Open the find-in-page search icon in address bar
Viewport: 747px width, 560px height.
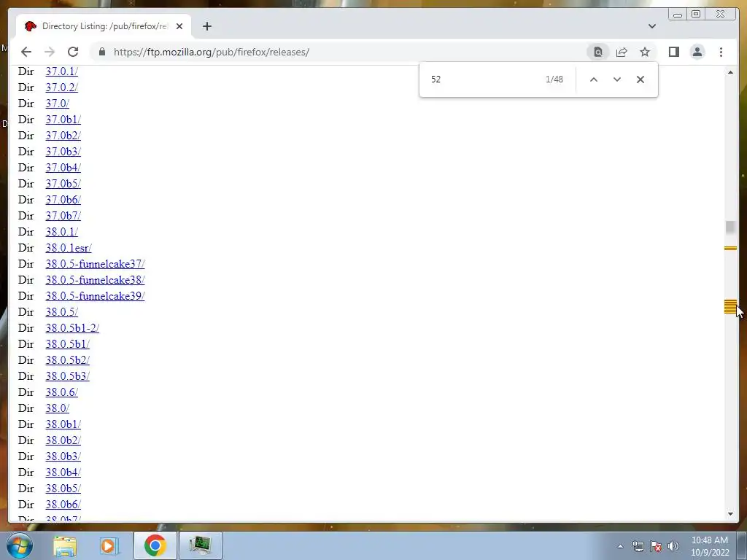pos(598,52)
